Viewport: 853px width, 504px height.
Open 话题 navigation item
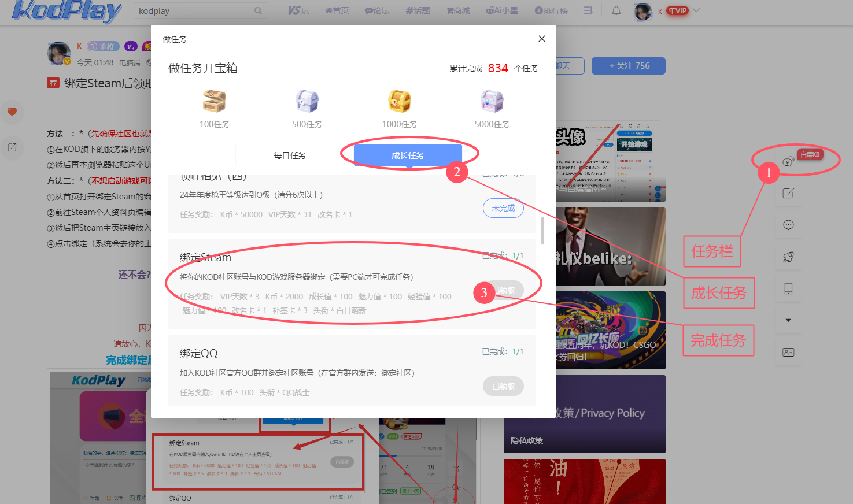pyautogui.click(x=418, y=10)
